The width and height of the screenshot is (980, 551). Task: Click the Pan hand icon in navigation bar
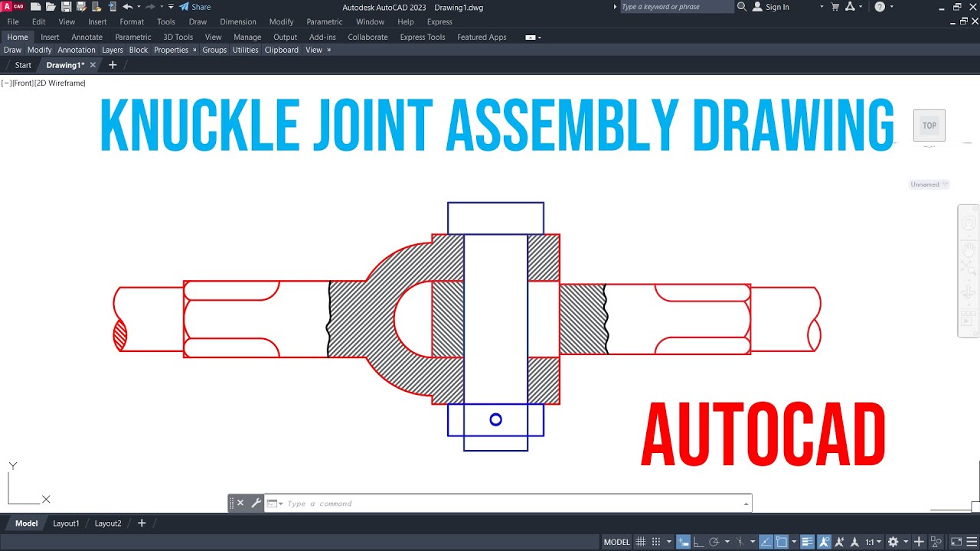point(969,248)
